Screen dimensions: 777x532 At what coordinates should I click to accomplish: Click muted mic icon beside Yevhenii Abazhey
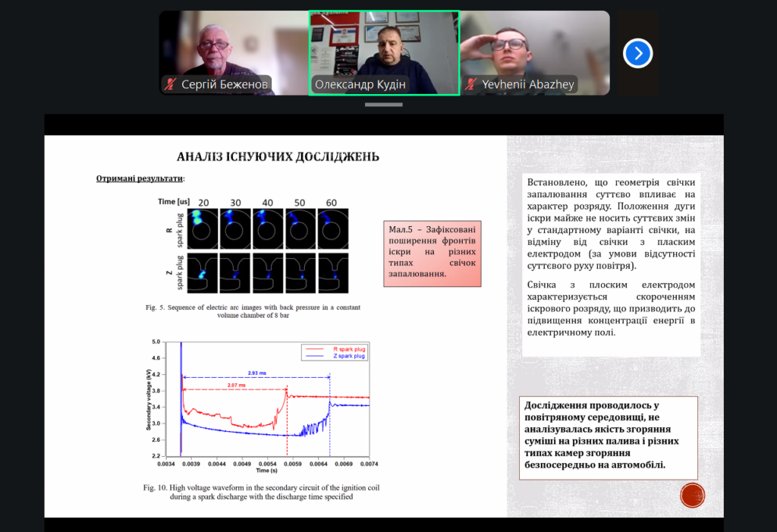tap(471, 85)
